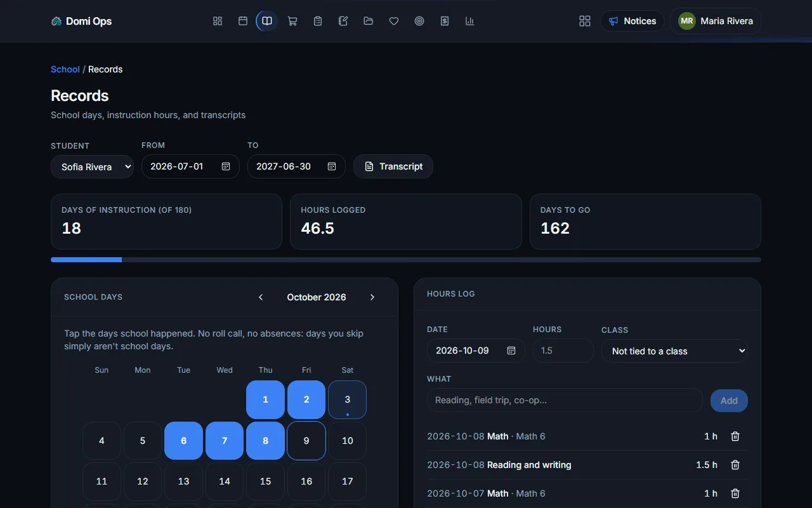Go to next month after October 2026
The image size is (812, 508).
pyautogui.click(x=372, y=297)
